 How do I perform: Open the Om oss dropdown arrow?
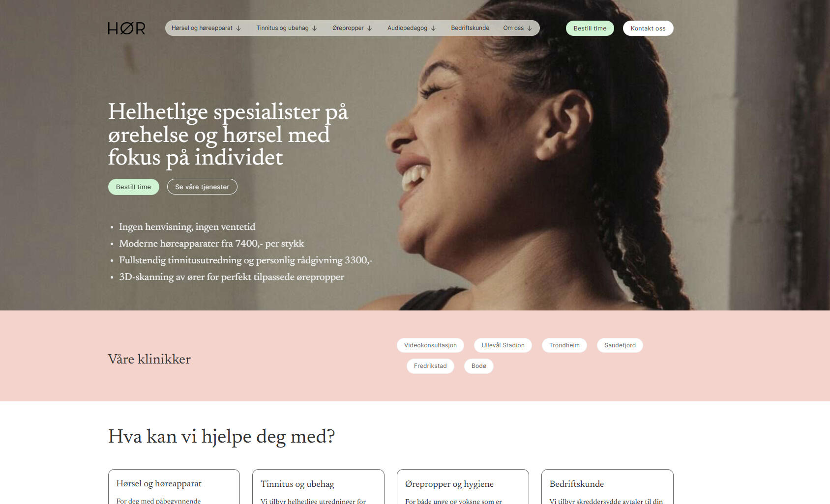coord(530,28)
